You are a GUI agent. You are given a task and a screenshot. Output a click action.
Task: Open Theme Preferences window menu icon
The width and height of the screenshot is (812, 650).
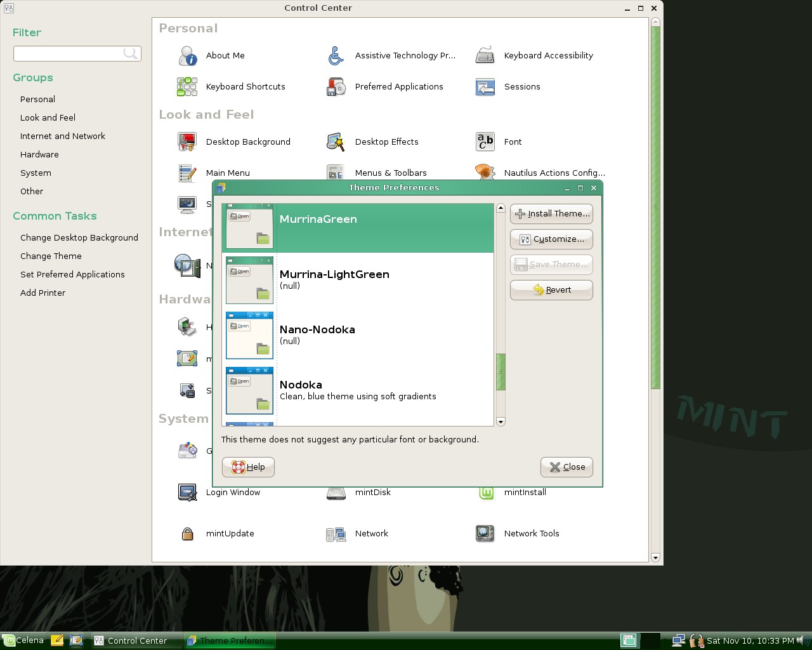(221, 188)
